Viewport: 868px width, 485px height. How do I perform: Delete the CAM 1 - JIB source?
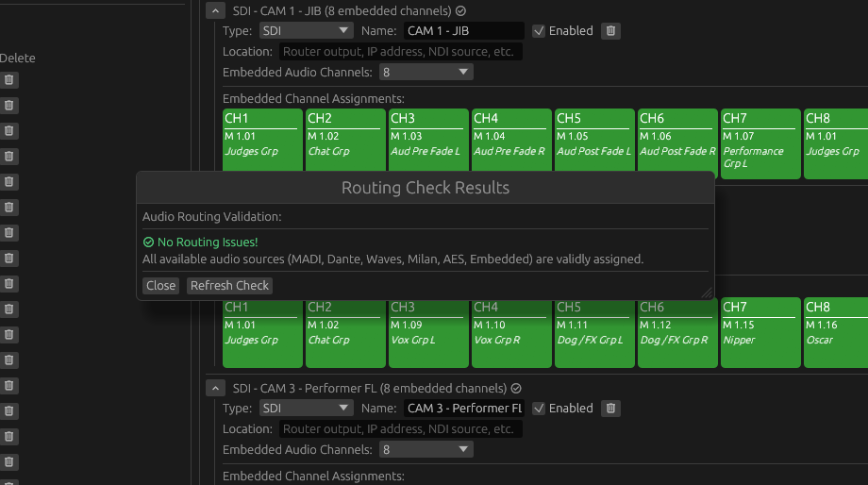(611, 31)
